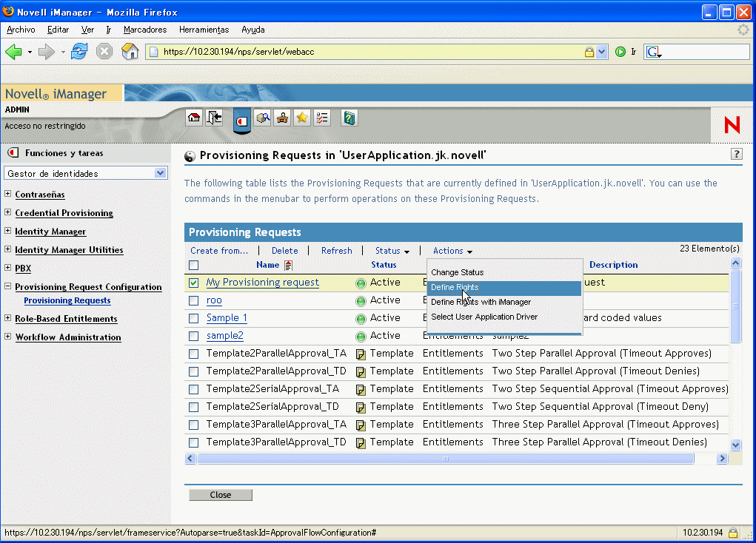
Task: Check the roo row checkbox
Action: coord(194,300)
